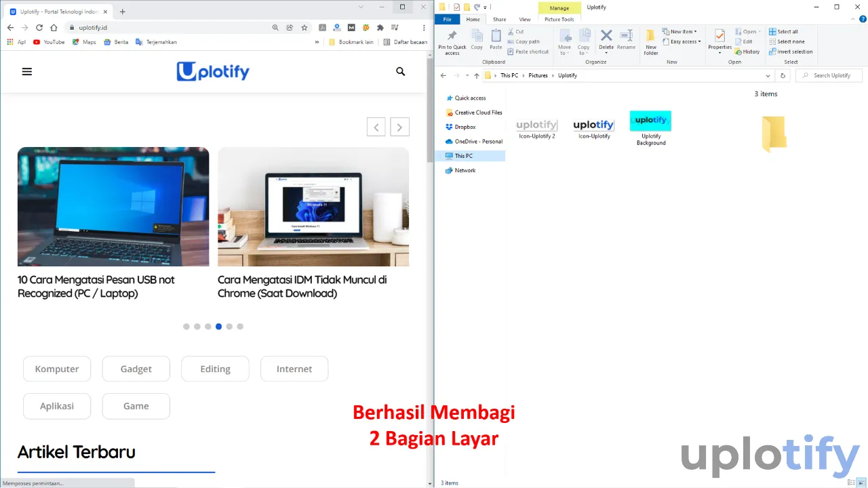Select the last carousel dot
This screenshot has height=488, width=868.
pos(240,327)
